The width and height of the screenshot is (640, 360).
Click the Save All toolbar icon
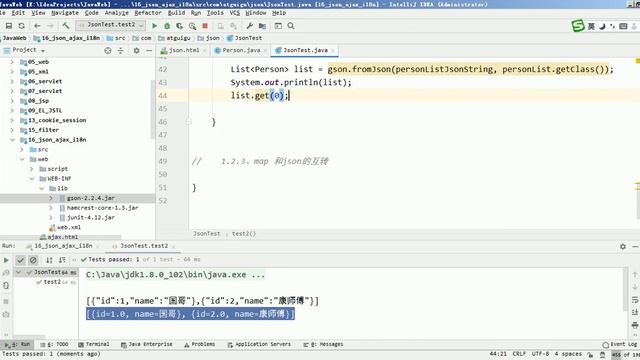click(9, 26)
